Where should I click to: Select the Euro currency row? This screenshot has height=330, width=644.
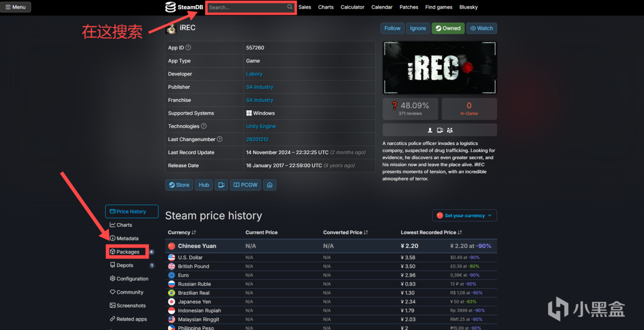pyautogui.click(x=331, y=275)
